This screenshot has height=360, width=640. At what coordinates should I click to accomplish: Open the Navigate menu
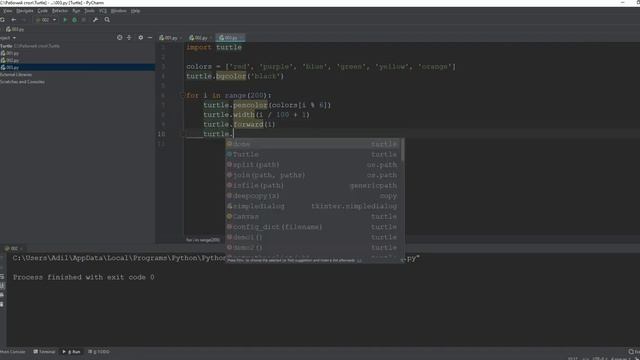point(24,11)
